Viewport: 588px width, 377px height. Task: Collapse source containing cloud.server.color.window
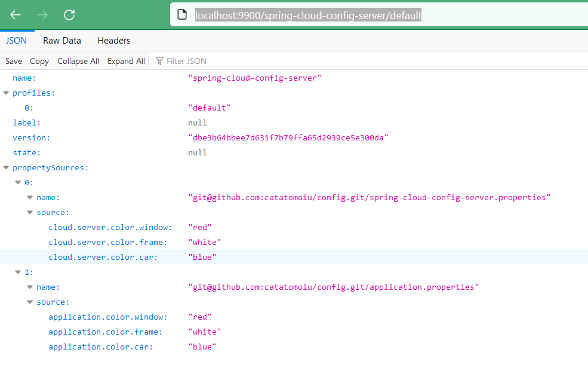click(x=30, y=213)
